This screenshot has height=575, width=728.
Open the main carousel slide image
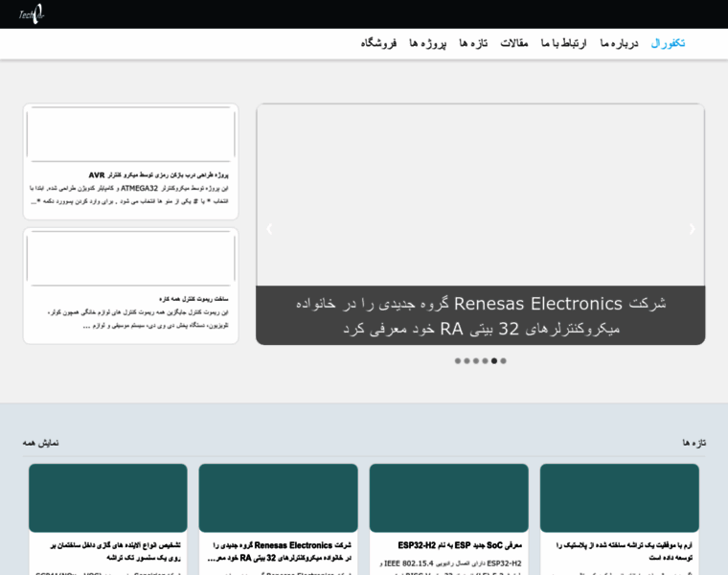coord(481,195)
